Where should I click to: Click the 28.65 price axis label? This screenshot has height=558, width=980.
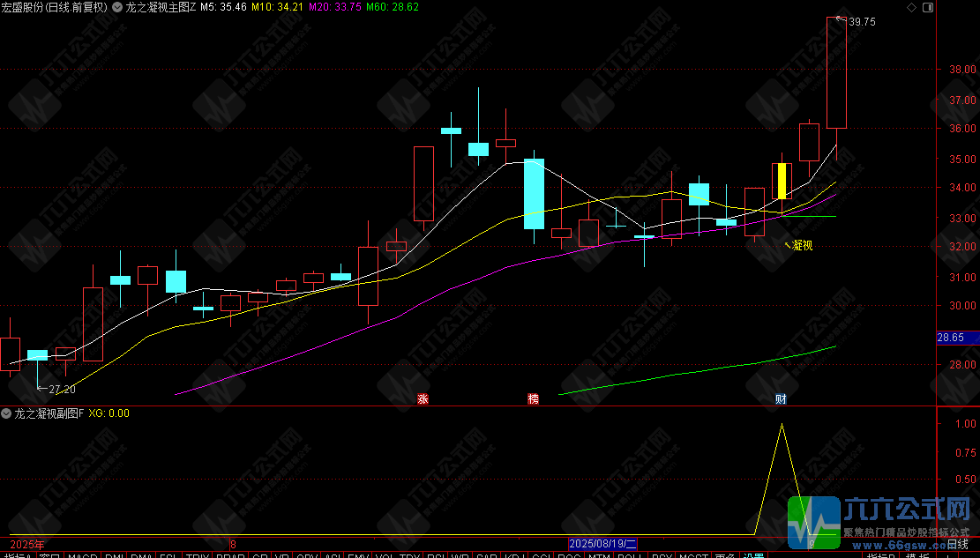951,338
